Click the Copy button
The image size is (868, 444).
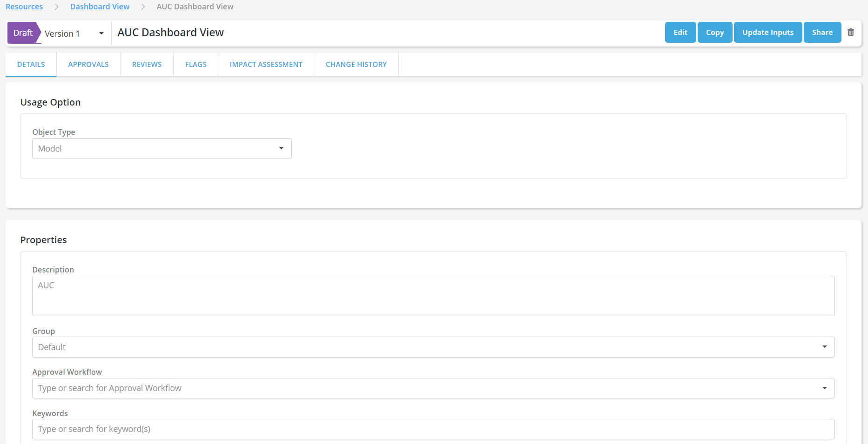pyautogui.click(x=714, y=33)
